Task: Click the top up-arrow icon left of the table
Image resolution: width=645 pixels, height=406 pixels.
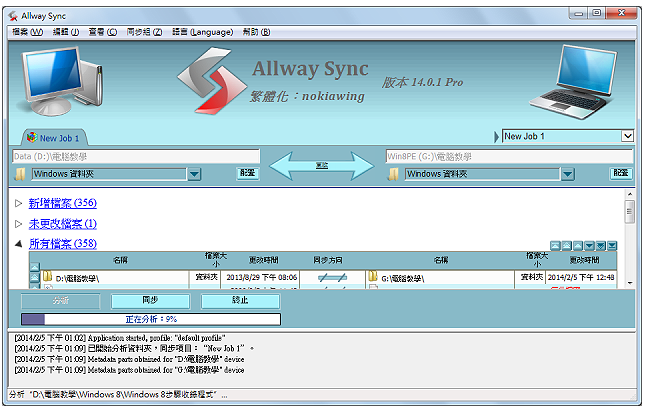Action: pos(35,267)
